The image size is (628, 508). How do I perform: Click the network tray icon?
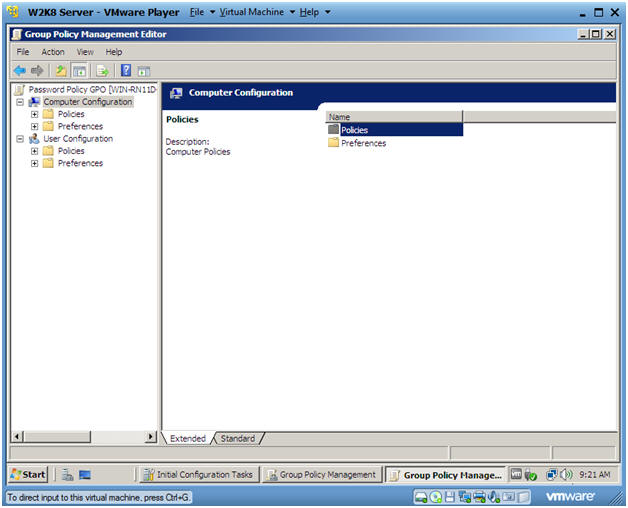[x=552, y=474]
